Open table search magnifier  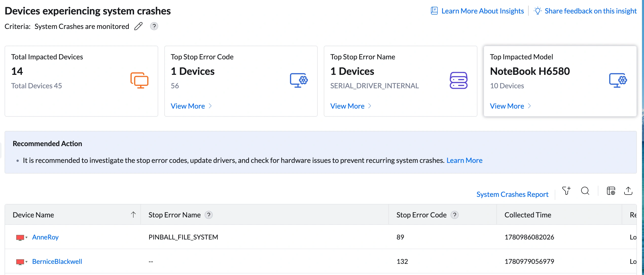(x=585, y=191)
